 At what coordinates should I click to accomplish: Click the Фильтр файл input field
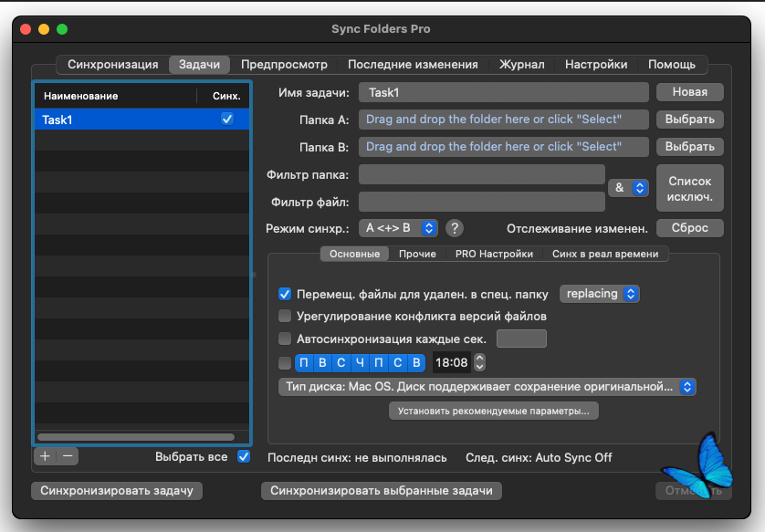482,202
